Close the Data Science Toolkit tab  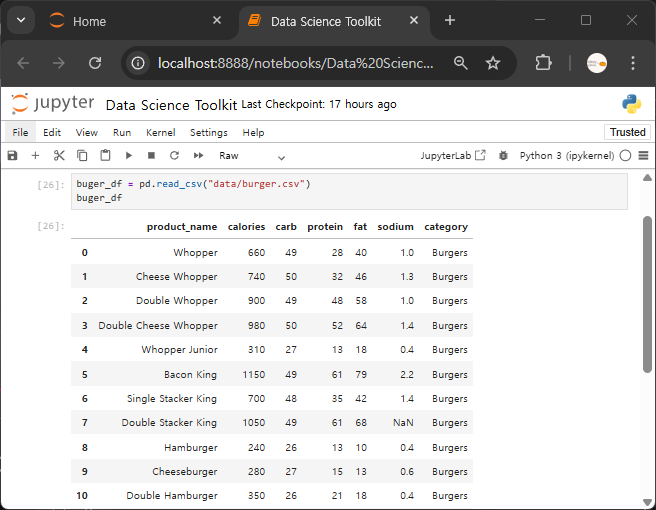[414, 20]
